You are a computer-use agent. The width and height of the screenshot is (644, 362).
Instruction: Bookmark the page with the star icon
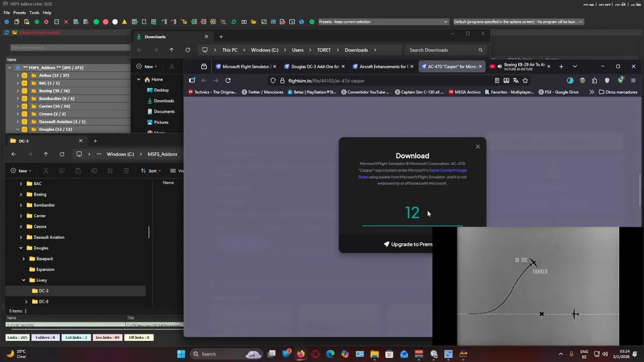[x=525, y=80]
